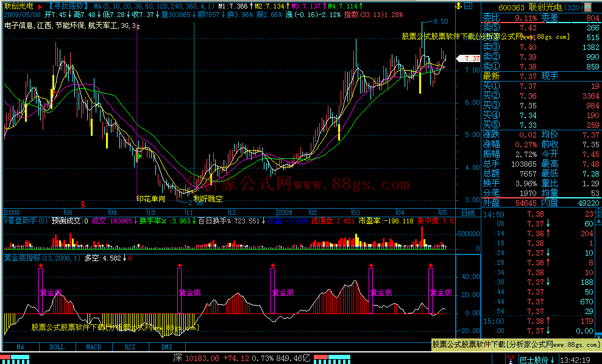Switch to the MA indicator tab
Screen dimensions: 602x364
(20, 347)
